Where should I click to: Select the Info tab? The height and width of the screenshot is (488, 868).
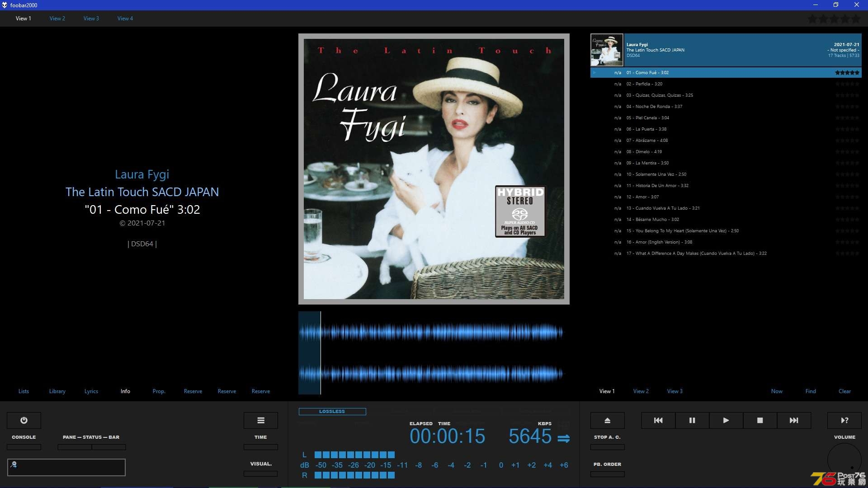point(125,391)
